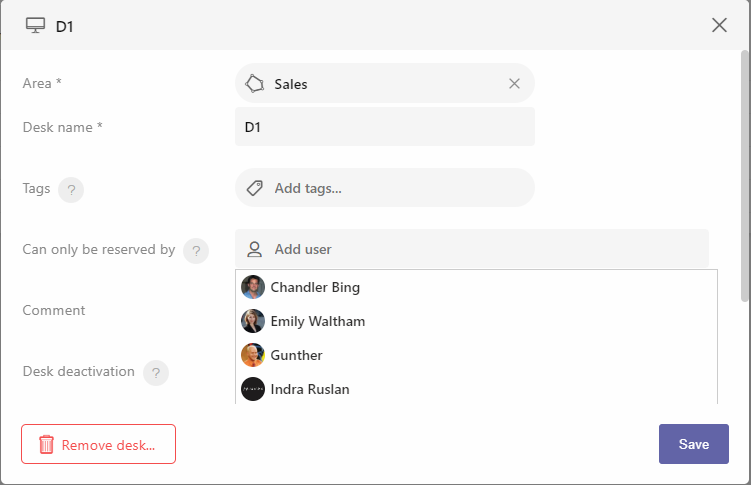The height and width of the screenshot is (485, 751).
Task: Click the Remove desk button
Action: [98, 444]
